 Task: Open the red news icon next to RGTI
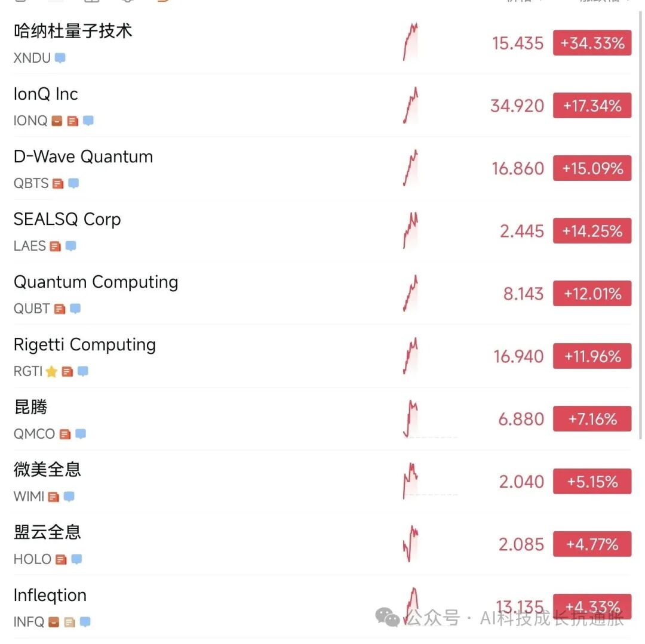[x=67, y=371]
